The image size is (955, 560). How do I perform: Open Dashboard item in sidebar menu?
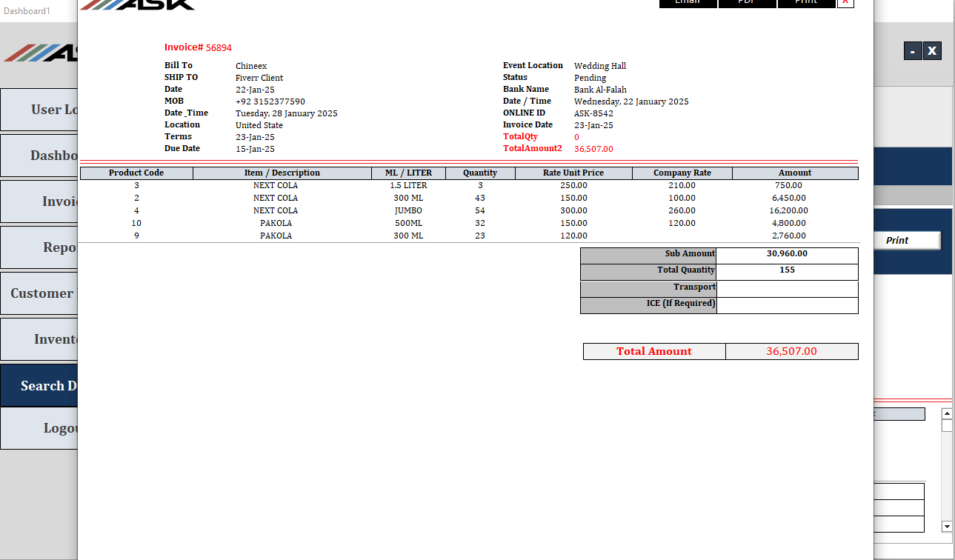[39, 156]
